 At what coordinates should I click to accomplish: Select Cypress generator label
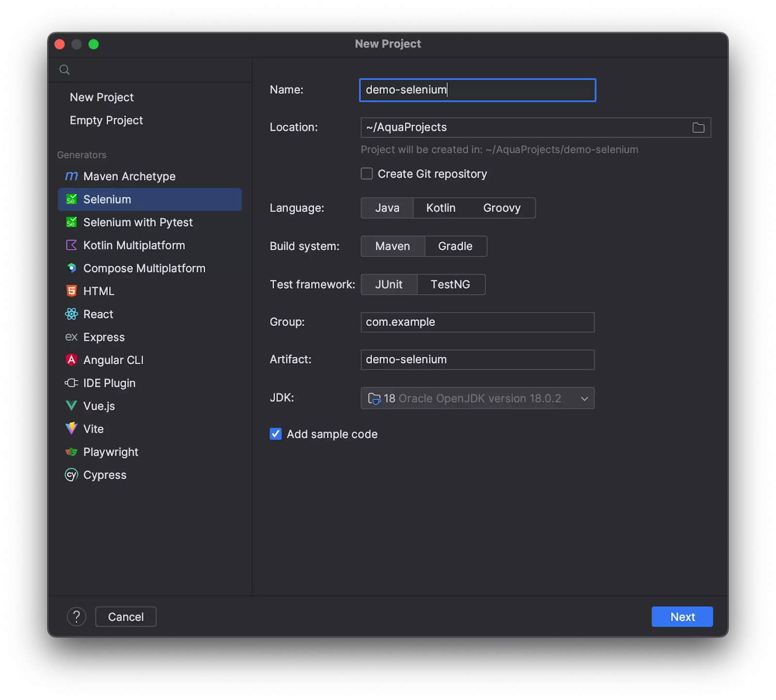coord(105,475)
